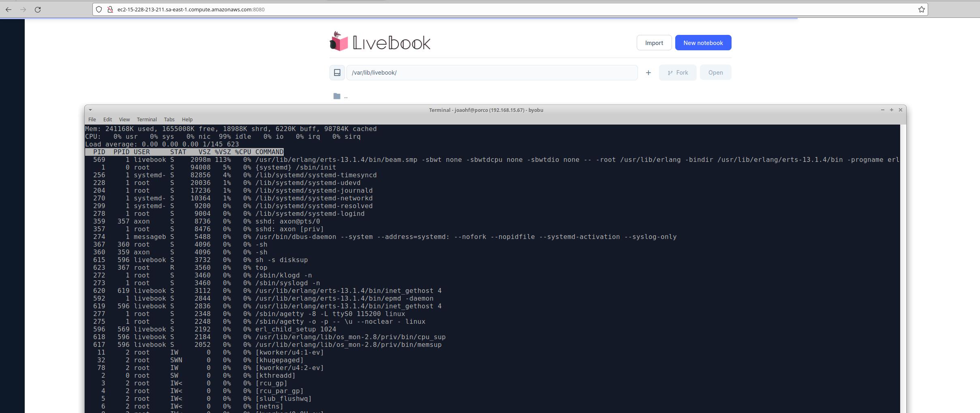Reload the page with the refresh icon
This screenshot has height=413, width=980.
click(x=38, y=9)
